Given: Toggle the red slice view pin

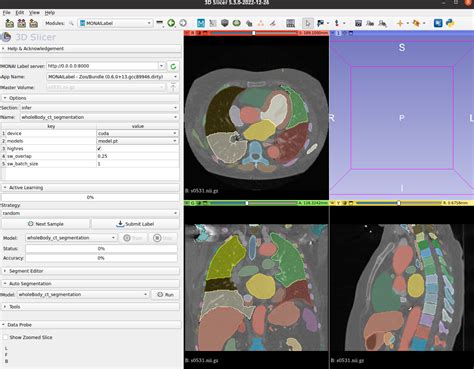Looking at the screenshot, I should click(187, 33).
